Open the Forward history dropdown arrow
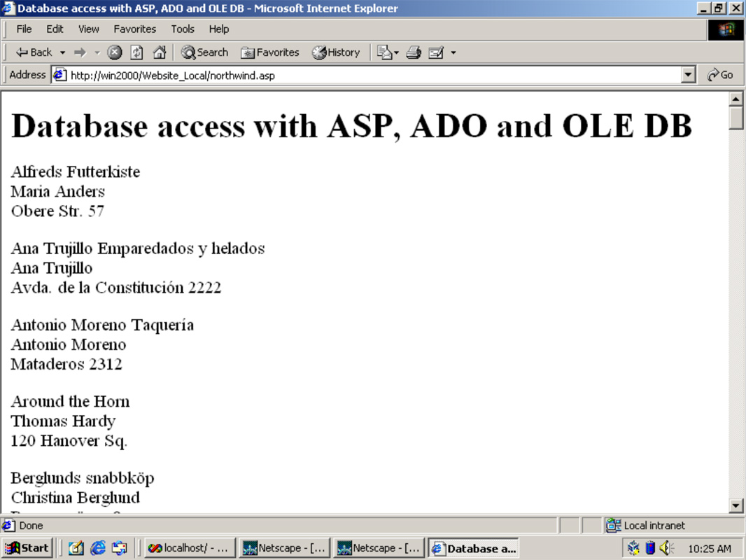Screen dimensions: 746x560 coord(97,52)
